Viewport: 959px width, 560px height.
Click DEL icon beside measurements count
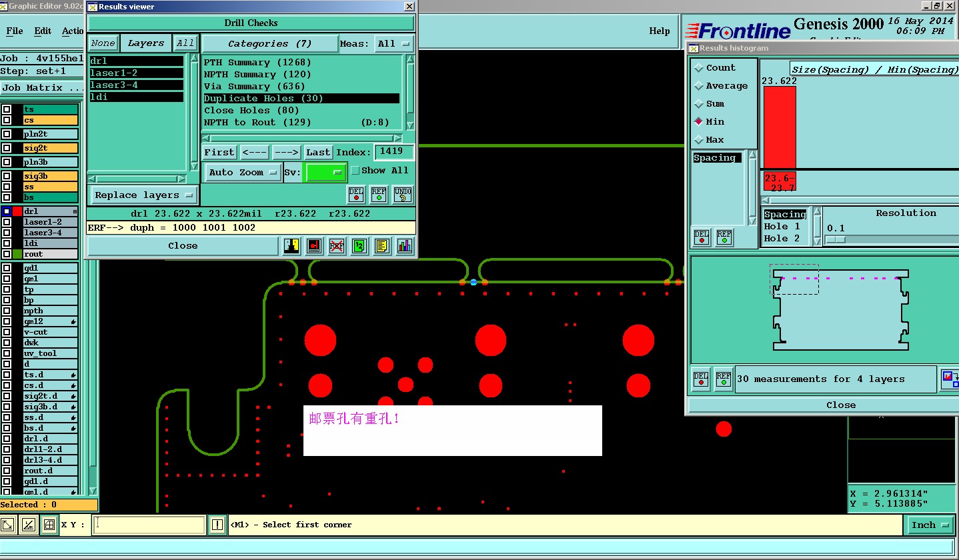(701, 379)
